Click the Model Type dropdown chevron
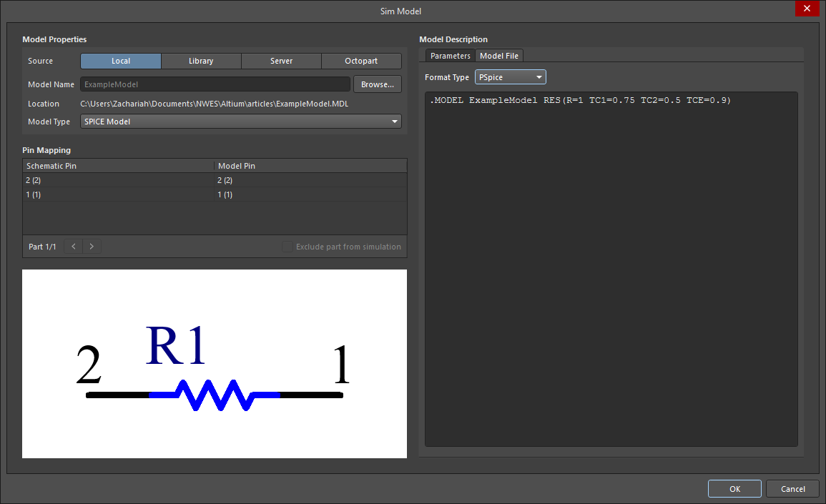826x504 pixels. (394, 121)
